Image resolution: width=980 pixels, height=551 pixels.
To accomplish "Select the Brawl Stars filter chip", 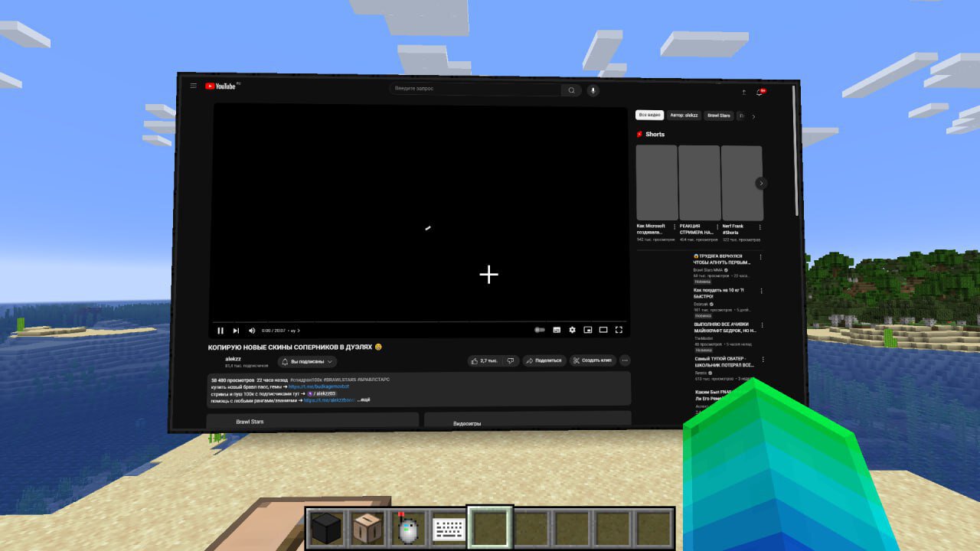I will [719, 116].
